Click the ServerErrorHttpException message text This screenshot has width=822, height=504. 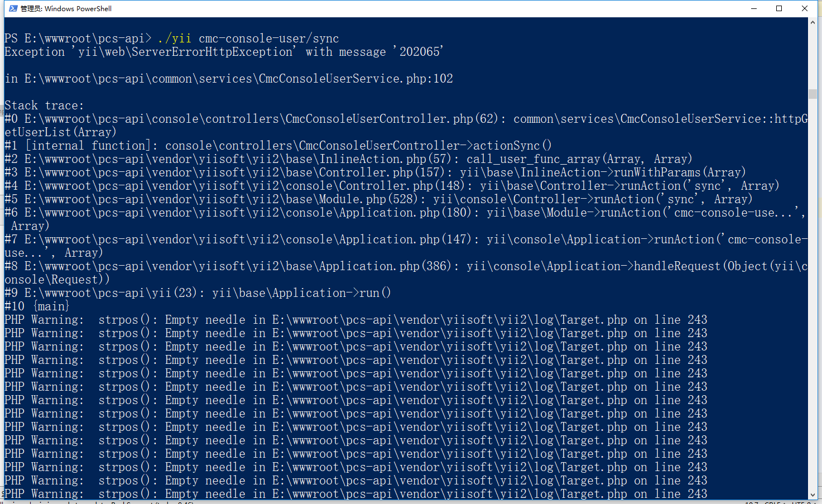[x=185, y=52]
